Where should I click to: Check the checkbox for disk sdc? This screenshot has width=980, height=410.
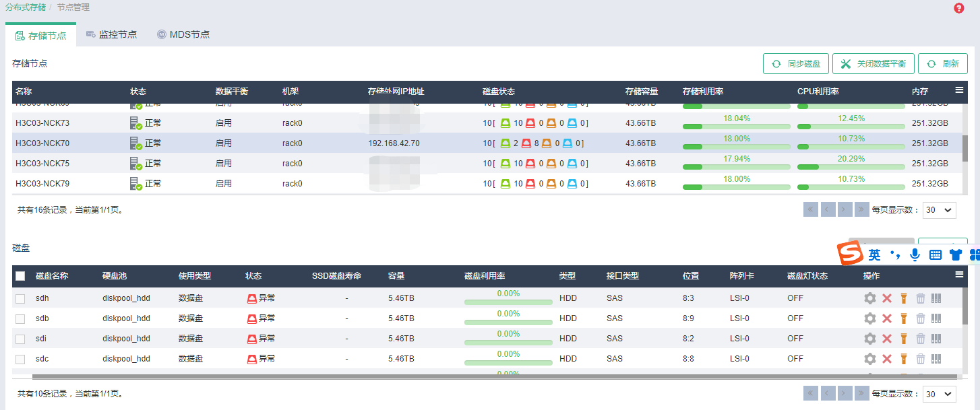[20, 359]
